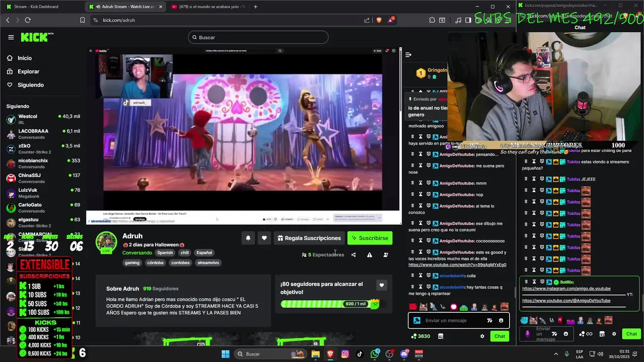Reload the page with the refresh button
Image resolution: width=644 pixels, height=362 pixels.
click(28, 20)
